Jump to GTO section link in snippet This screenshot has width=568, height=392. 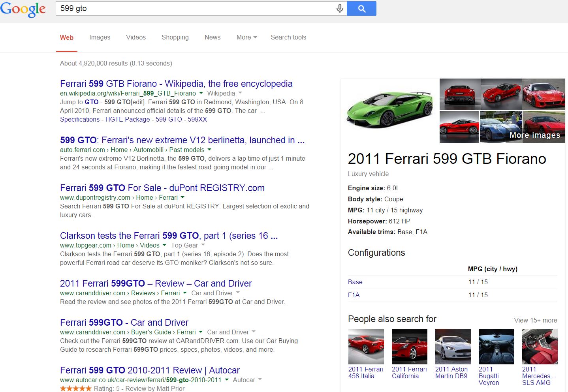[92, 102]
